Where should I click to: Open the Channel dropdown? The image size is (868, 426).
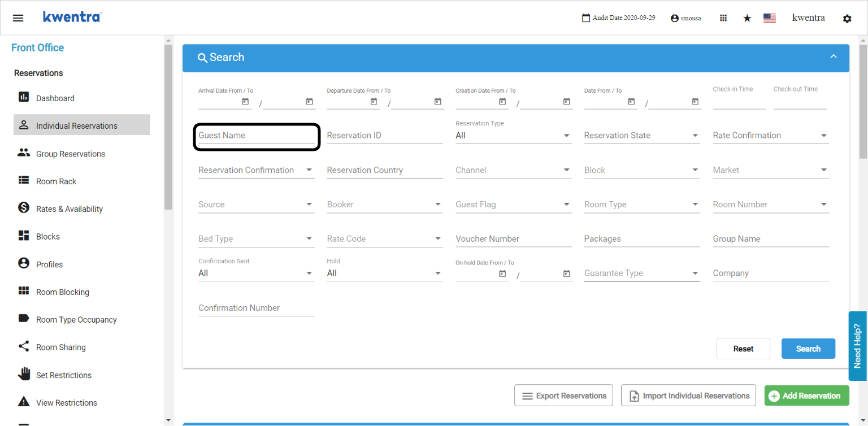point(514,170)
